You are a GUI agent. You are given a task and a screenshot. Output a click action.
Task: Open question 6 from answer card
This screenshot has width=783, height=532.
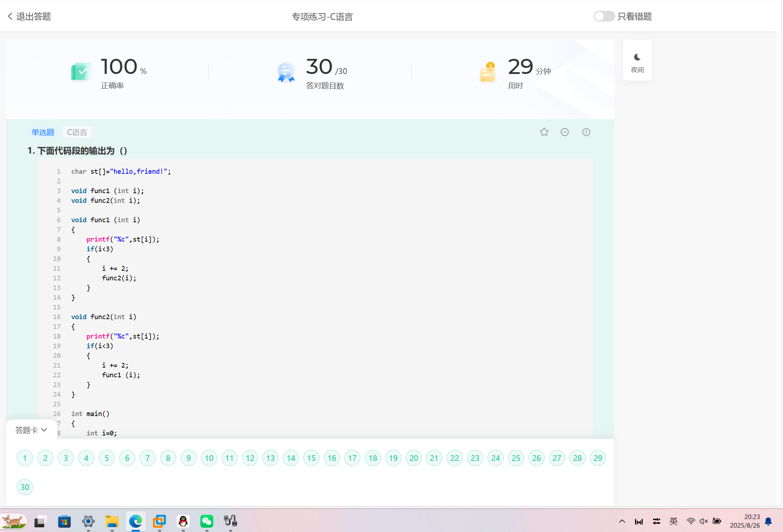[x=127, y=458]
